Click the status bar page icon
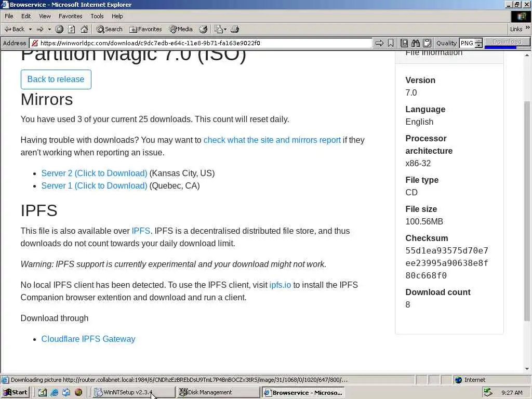Screen dimensions: 532x399 point(5,380)
